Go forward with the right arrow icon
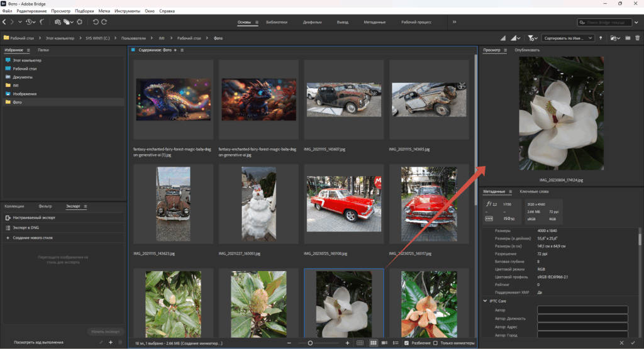 pyautogui.click(x=12, y=22)
